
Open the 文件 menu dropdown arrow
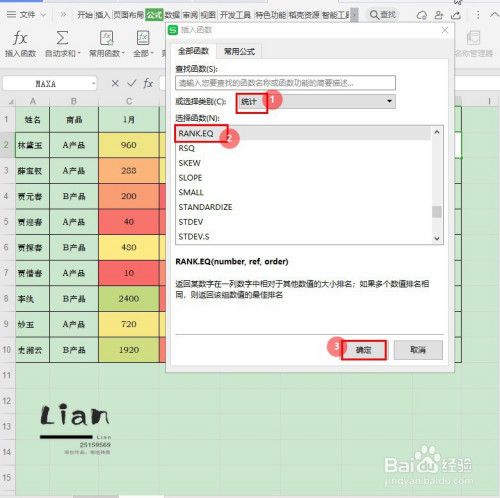click(43, 15)
